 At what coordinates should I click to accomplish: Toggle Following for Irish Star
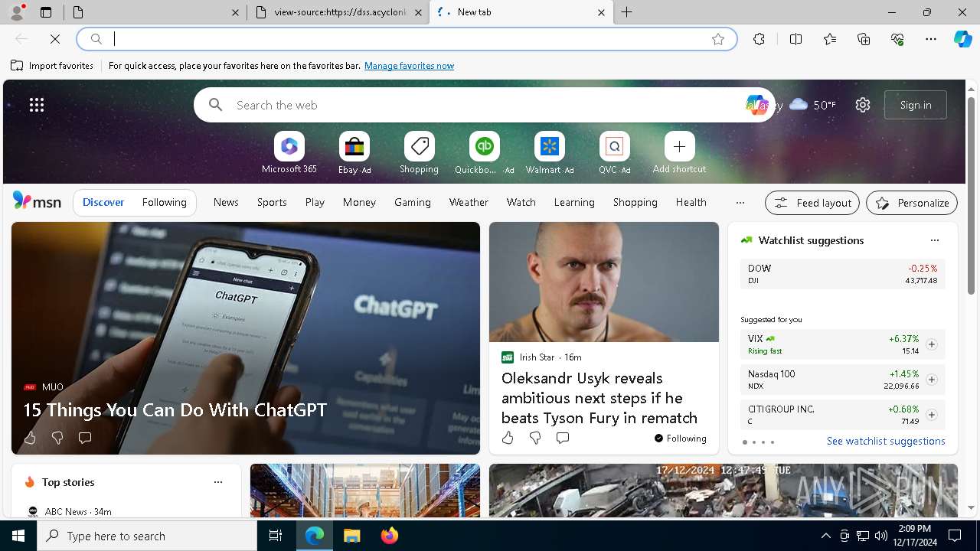coord(681,439)
